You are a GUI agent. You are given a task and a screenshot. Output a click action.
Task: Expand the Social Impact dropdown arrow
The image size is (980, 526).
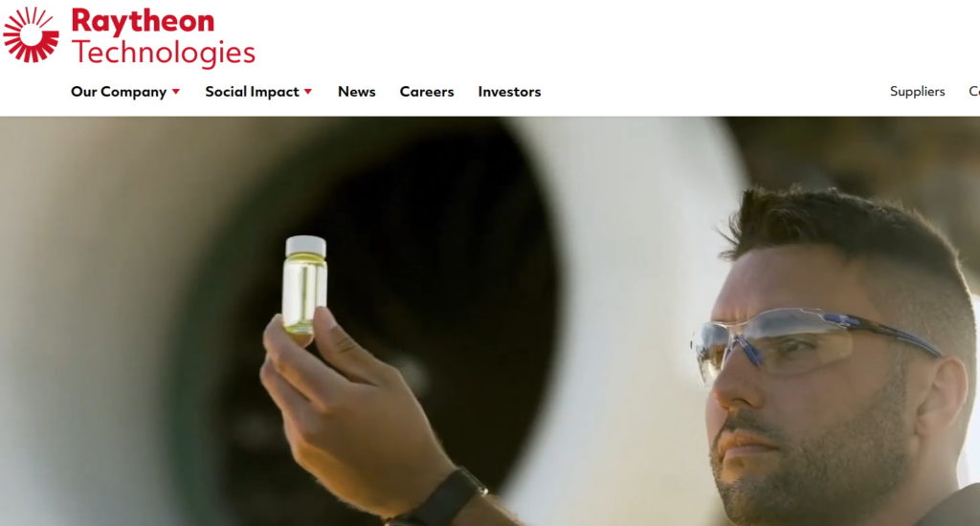[x=307, y=92]
